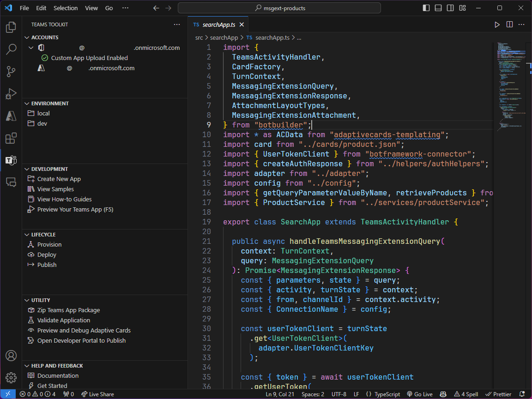This screenshot has height=399, width=532.
Task: Toggle the bottom panel layout button
Action: pos(438,8)
